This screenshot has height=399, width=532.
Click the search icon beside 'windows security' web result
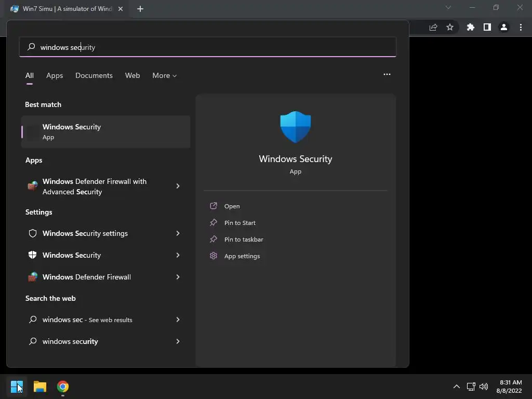coord(33,341)
